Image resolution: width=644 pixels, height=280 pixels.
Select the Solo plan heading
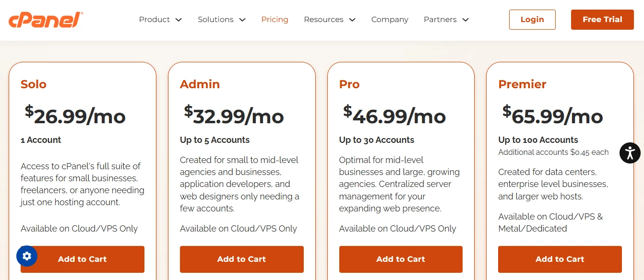click(x=33, y=84)
